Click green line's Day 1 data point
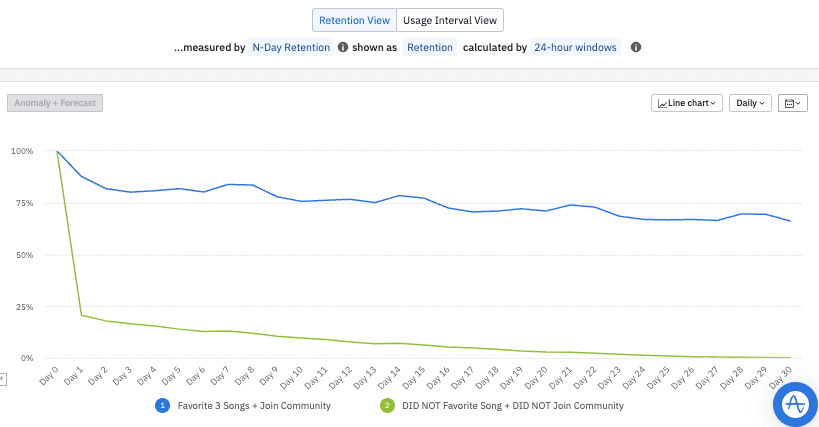The width and height of the screenshot is (819, 427). pyautogui.click(x=82, y=315)
